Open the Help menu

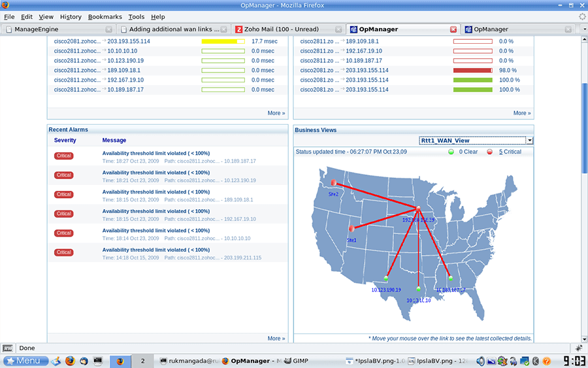point(158,17)
